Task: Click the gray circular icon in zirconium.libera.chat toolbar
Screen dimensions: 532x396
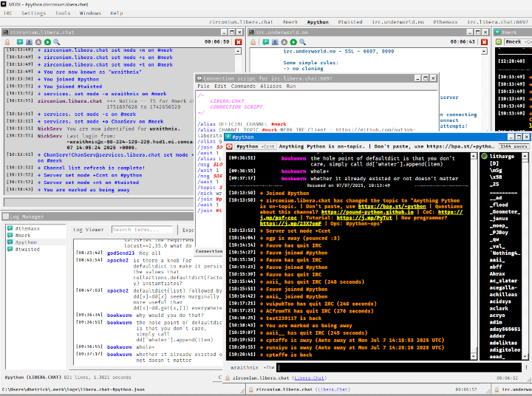Action: 38,42
